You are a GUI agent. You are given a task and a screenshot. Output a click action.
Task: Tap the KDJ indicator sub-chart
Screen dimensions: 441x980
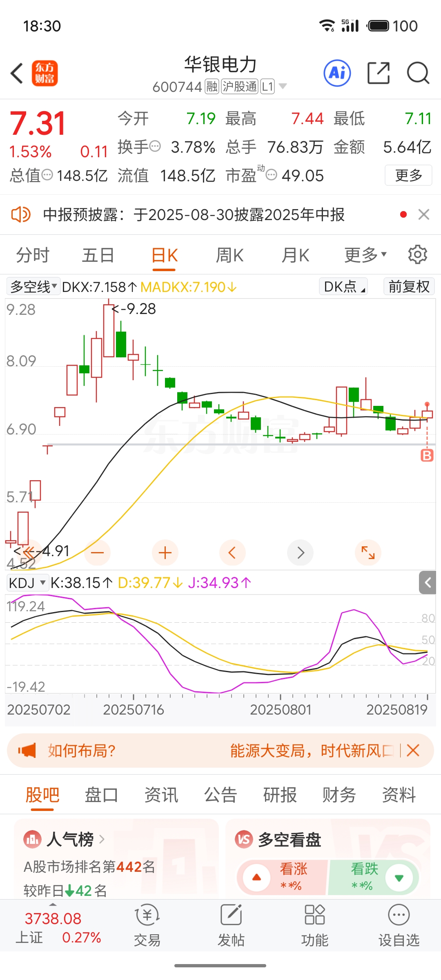pos(220,644)
